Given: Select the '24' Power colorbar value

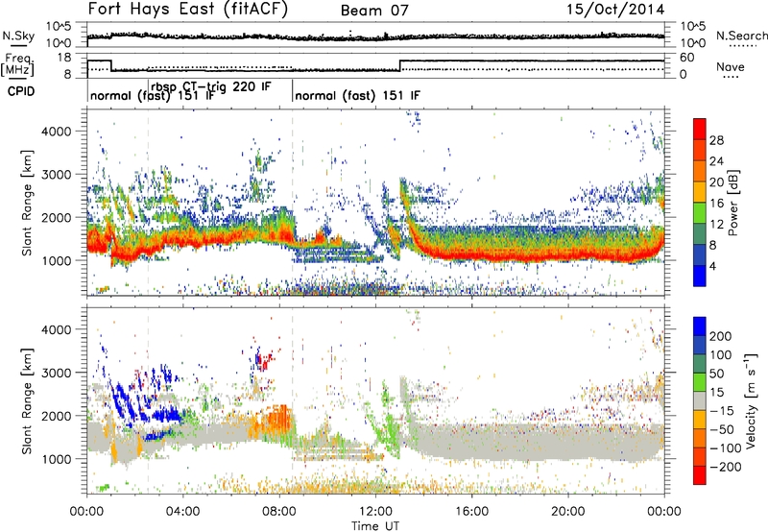Looking at the screenshot, I should pos(716,161).
